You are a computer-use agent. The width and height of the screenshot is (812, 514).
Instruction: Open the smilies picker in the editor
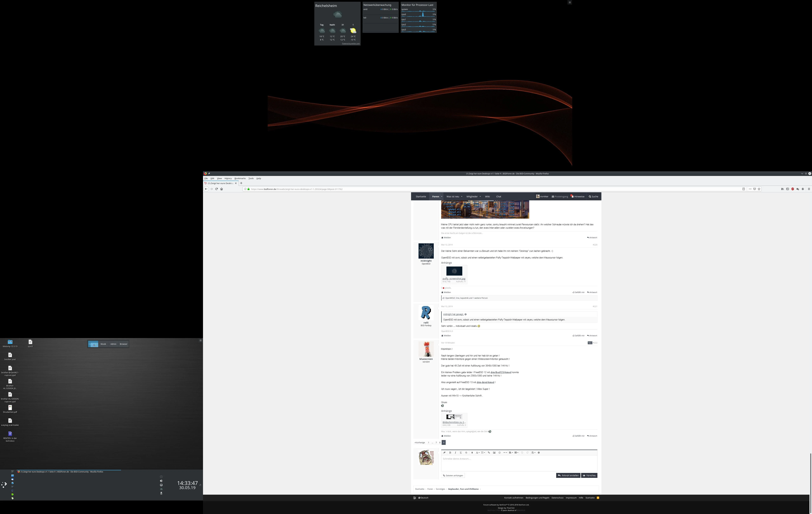click(500, 453)
